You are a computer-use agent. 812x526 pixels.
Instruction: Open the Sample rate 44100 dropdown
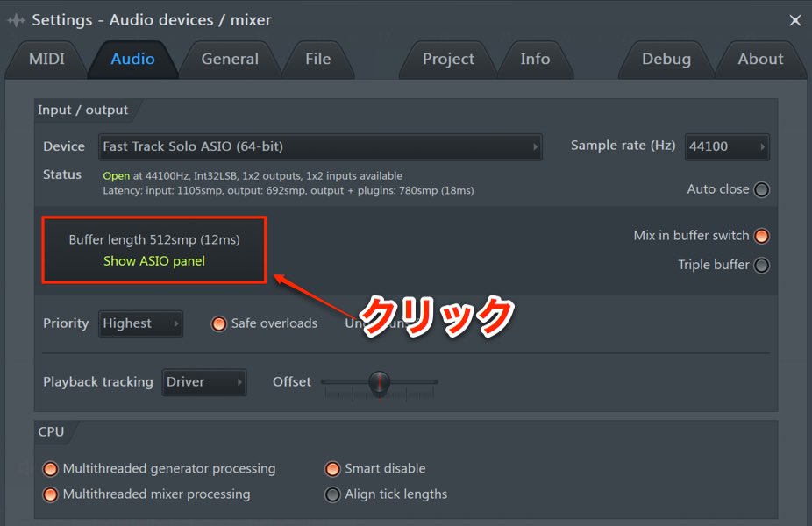click(x=727, y=147)
